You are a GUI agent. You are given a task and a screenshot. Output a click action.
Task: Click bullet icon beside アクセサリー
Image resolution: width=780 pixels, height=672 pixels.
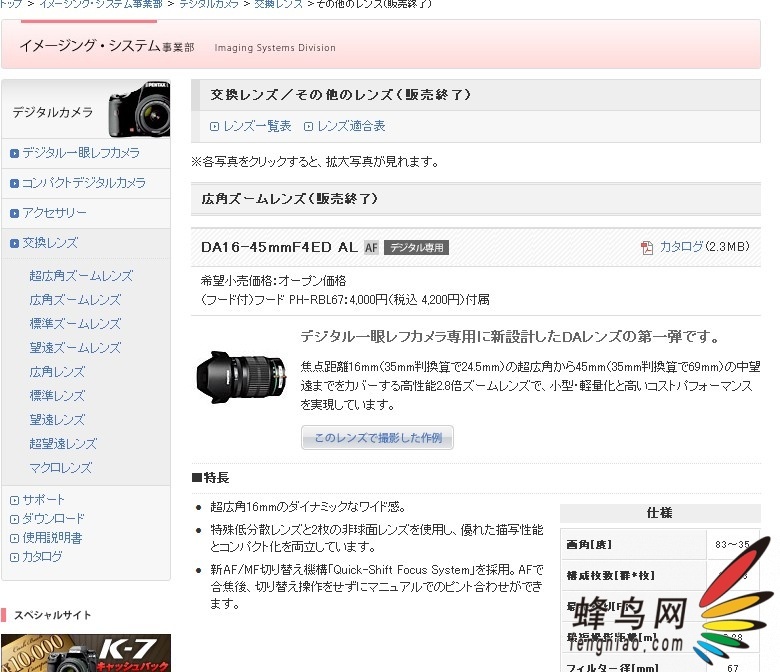coord(14,213)
